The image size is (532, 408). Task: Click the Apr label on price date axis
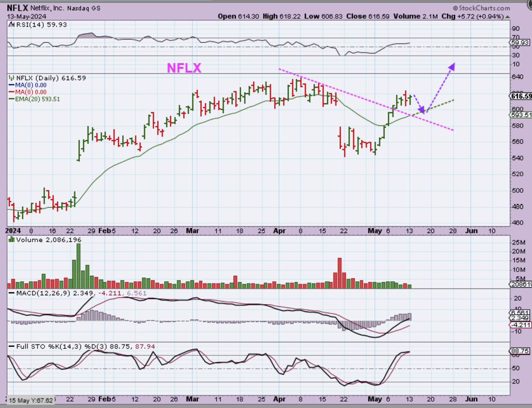pyautogui.click(x=279, y=231)
